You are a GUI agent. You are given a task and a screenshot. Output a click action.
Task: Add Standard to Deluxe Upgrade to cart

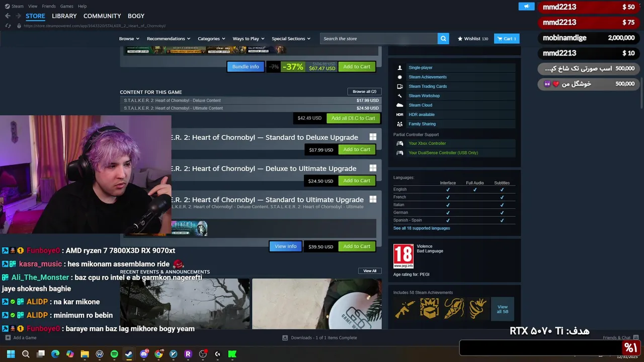(357, 149)
